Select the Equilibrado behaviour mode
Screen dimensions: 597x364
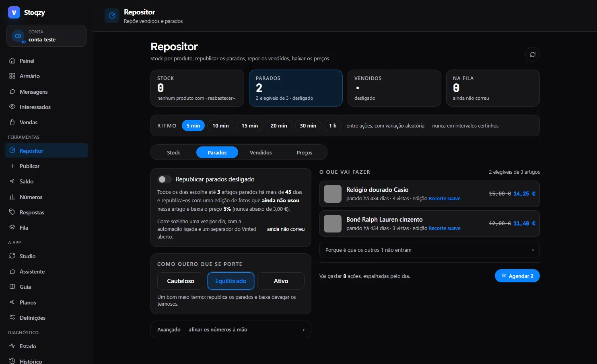point(231,281)
